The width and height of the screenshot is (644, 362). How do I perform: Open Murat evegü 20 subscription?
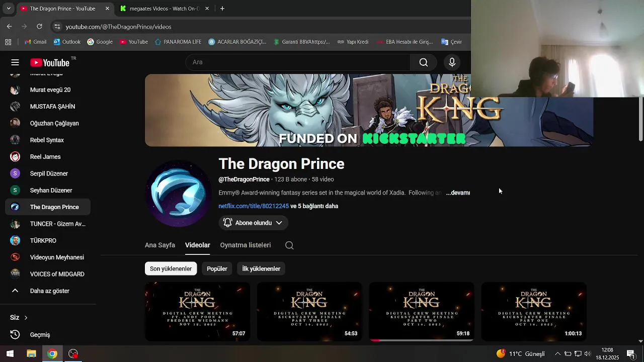pos(48,90)
